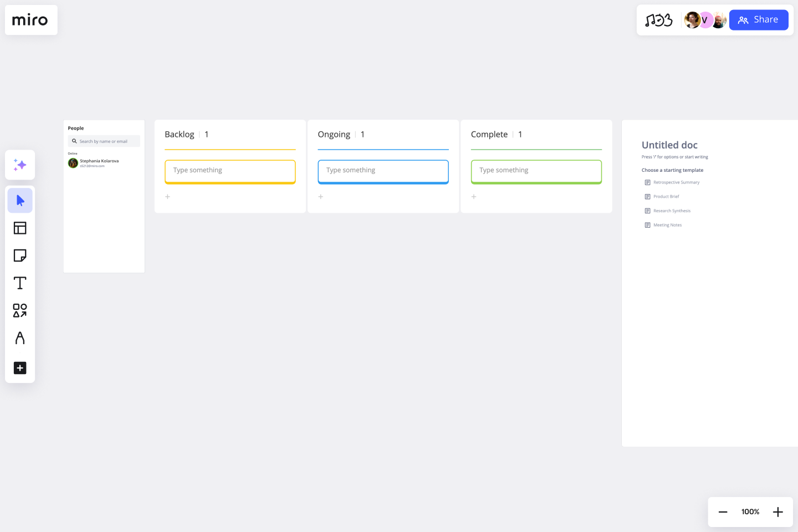
Task: Open the 100% zoom level menu
Action: [x=750, y=512]
